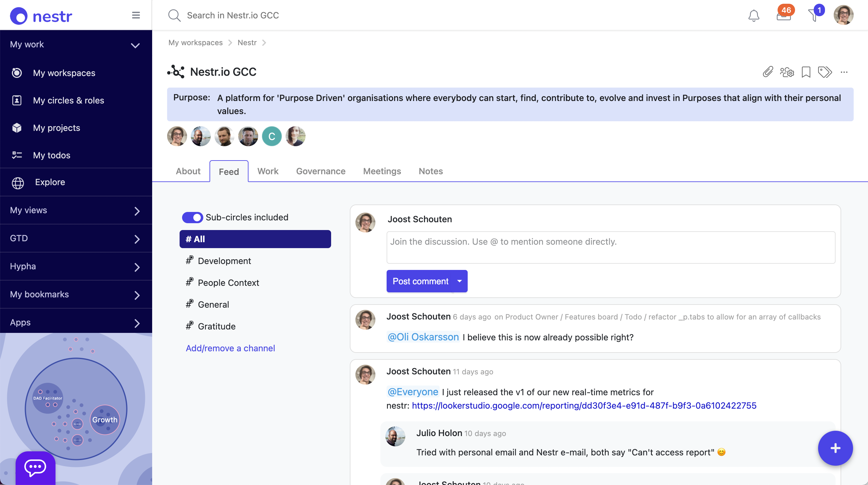Toggle the Sub-circles included switch
The width and height of the screenshot is (868, 485).
coord(192,217)
